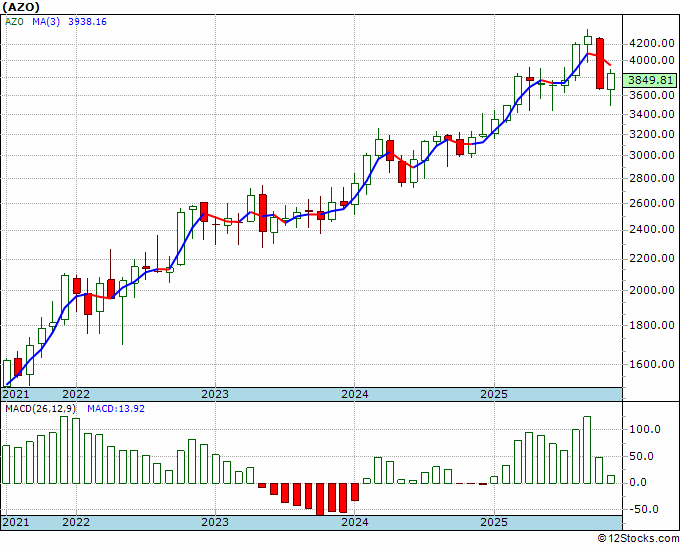This screenshot has width=680, height=546.
Task: Click the (AZO) ticker title
Action: click(x=21, y=7)
